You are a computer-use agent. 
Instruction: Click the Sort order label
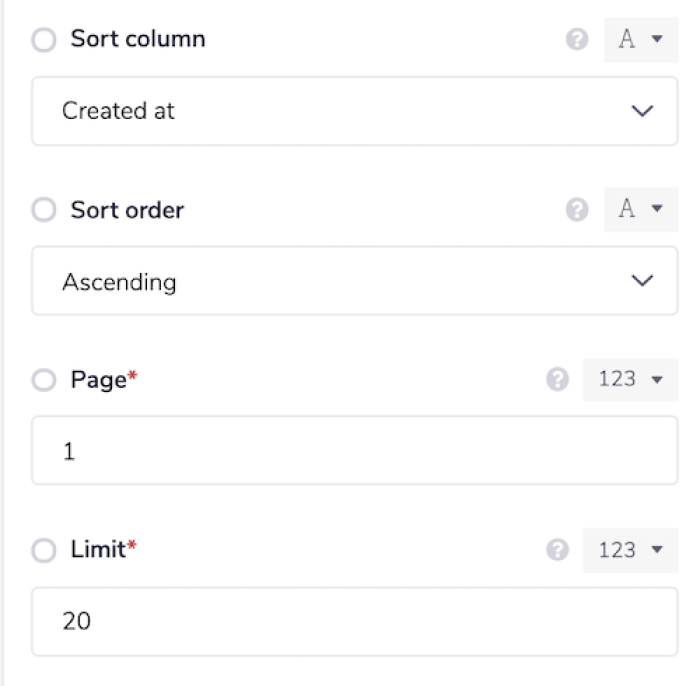tap(127, 210)
